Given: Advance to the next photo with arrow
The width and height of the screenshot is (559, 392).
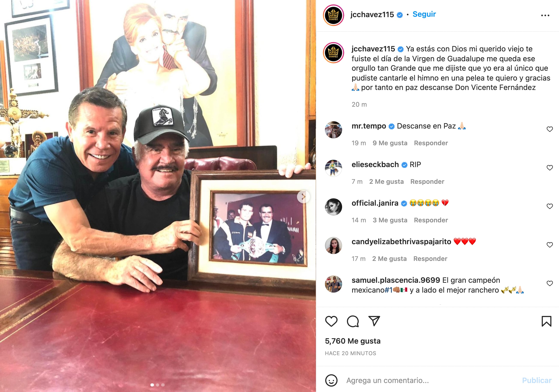Looking at the screenshot, I should pos(303,196).
